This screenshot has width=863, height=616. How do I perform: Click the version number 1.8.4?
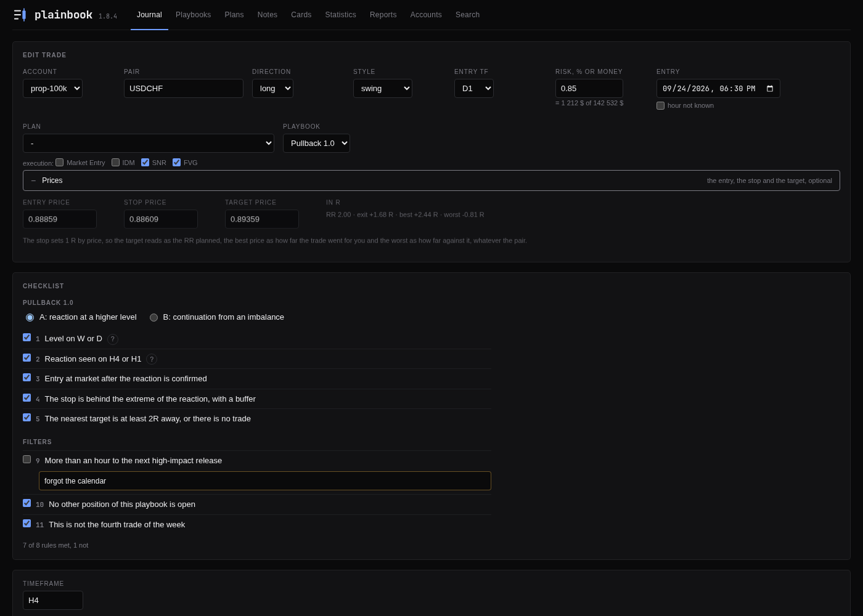[108, 17]
